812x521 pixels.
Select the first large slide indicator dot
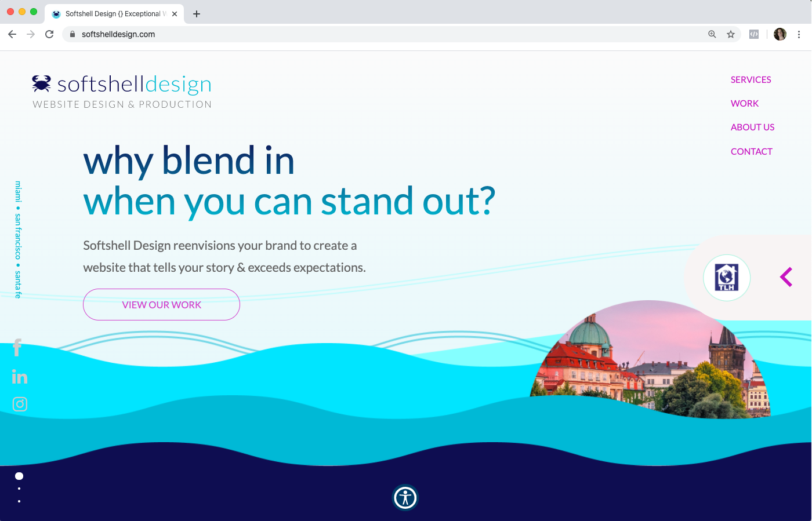(x=19, y=476)
